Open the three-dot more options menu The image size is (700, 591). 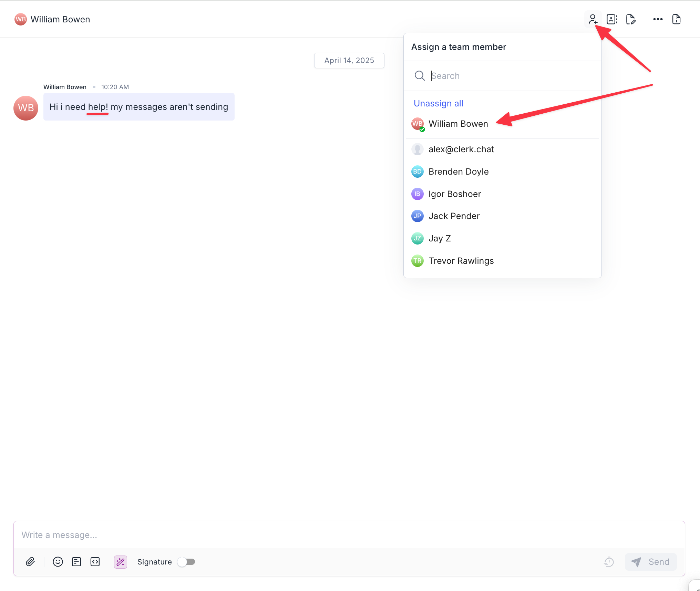[x=658, y=19]
